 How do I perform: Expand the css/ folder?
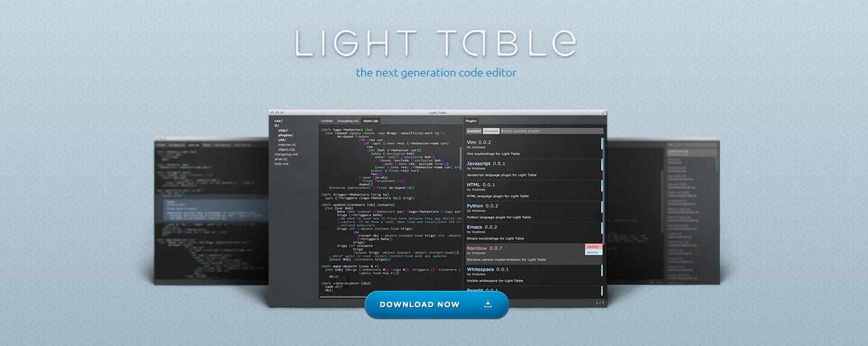pos(279,120)
